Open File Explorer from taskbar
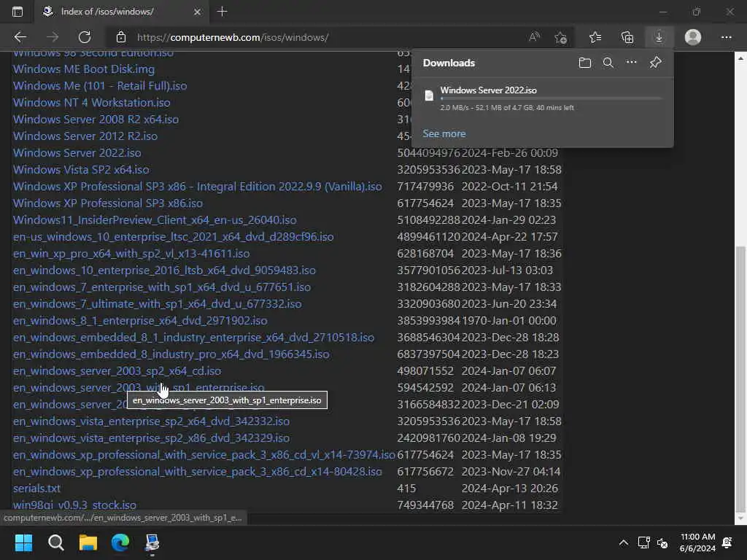The image size is (747, 560). 88,542
